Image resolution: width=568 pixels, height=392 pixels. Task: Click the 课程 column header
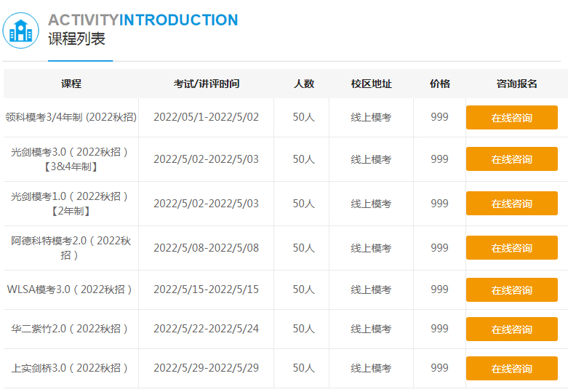(71, 84)
